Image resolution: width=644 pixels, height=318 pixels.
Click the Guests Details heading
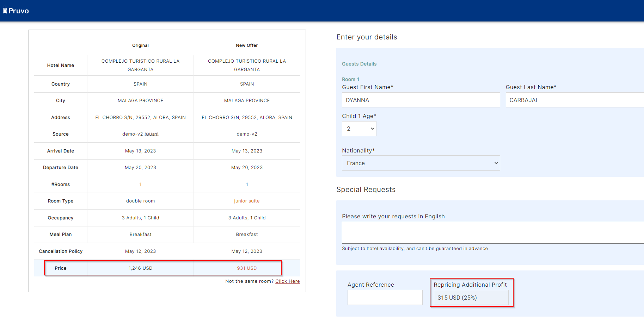tap(359, 64)
